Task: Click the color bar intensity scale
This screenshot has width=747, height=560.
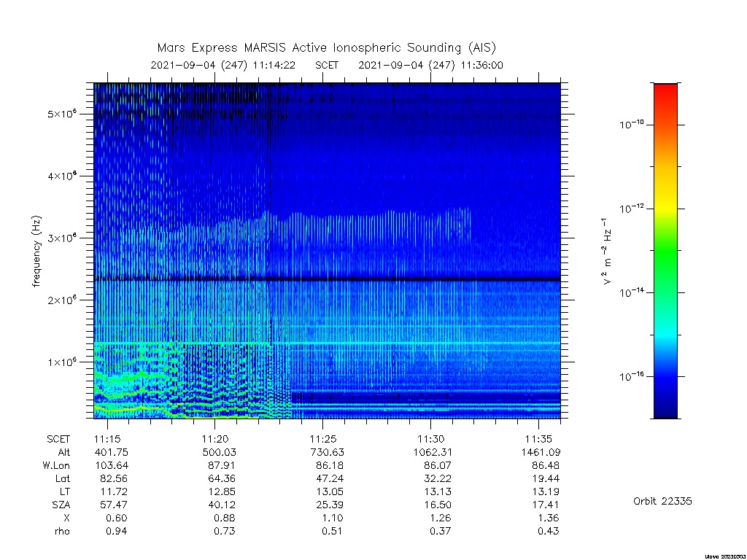Action: coord(665,251)
